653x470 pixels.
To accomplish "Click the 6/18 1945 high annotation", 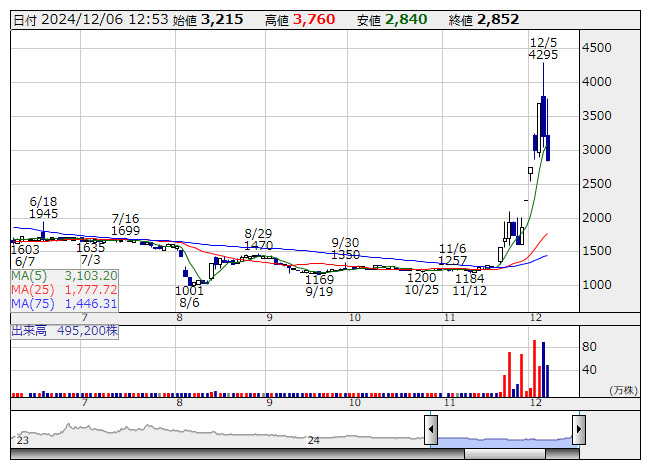I will coord(43,207).
